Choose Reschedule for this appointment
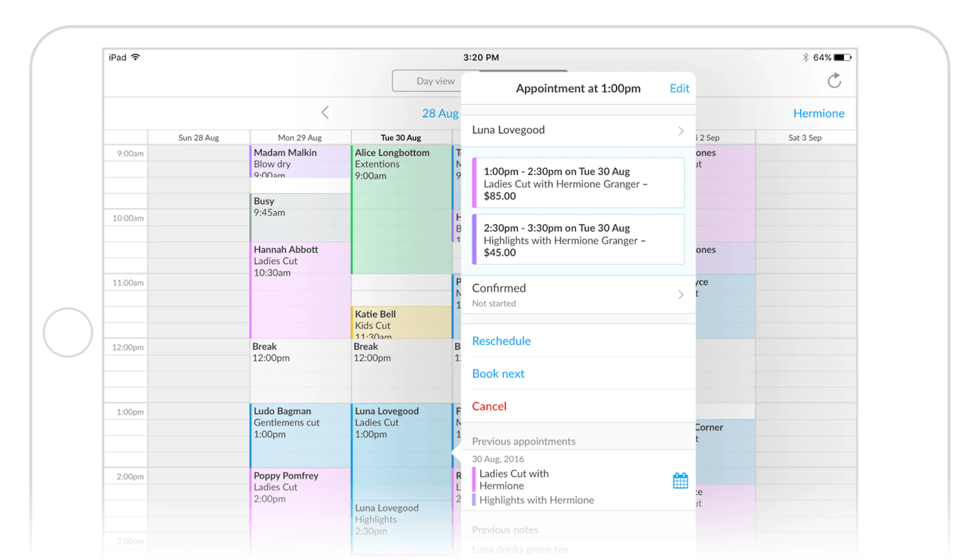Viewport: 980px width, 560px height. tap(501, 341)
